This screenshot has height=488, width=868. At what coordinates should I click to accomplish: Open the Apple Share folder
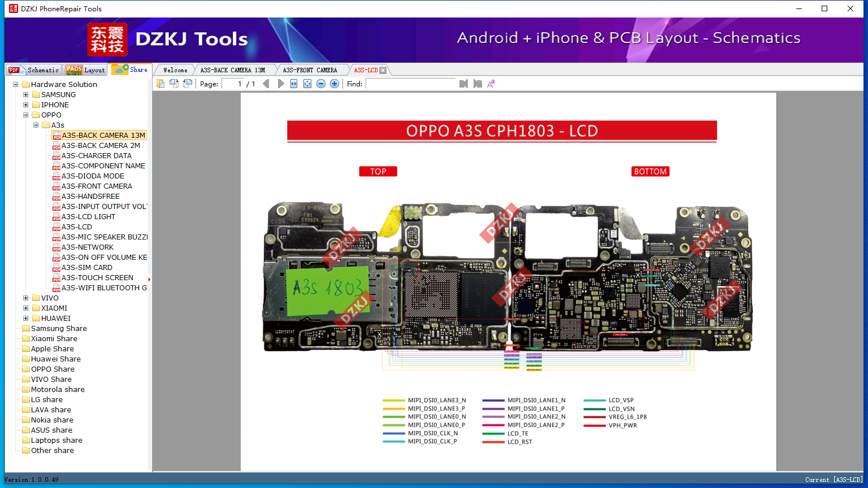coord(52,349)
